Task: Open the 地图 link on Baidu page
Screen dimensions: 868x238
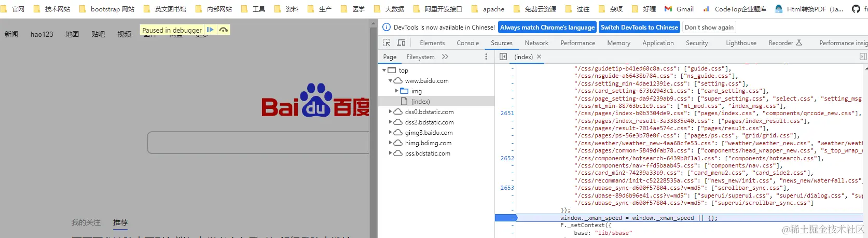Action: coord(72,34)
